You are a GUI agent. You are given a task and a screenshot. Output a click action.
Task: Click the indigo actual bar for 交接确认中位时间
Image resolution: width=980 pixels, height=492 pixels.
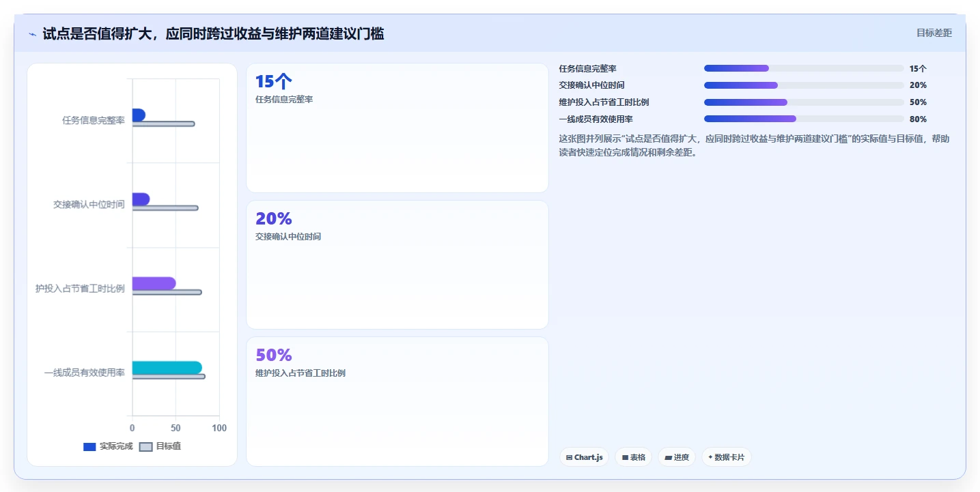[x=141, y=199]
